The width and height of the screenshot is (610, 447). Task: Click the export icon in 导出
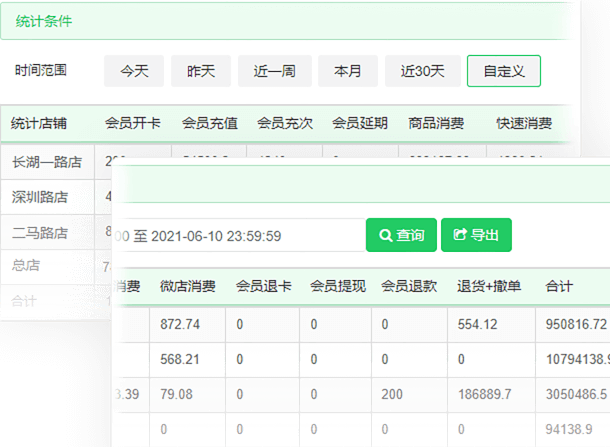(x=460, y=235)
